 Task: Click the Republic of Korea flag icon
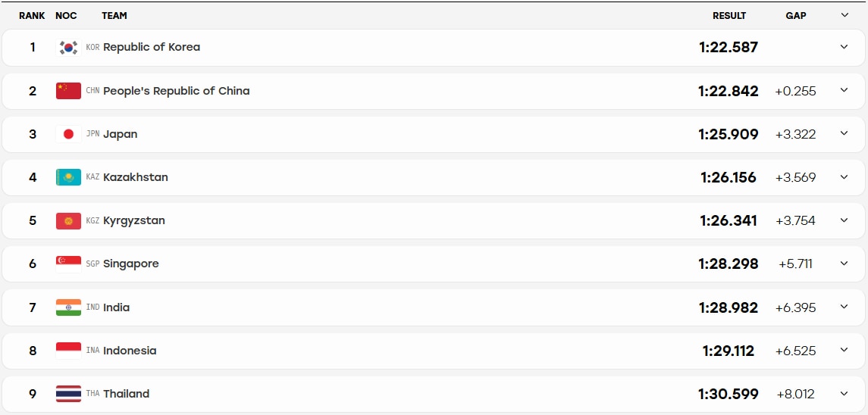click(x=69, y=48)
